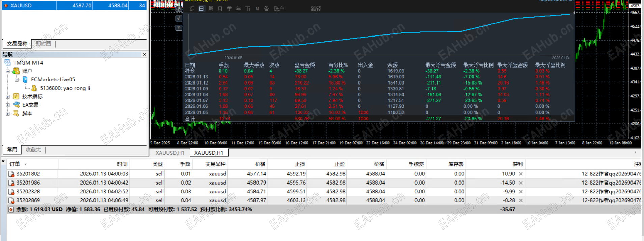Viewport: 644px width, 241px height.
Task: Expand the 技术指标 tree node
Action: (x=8, y=97)
